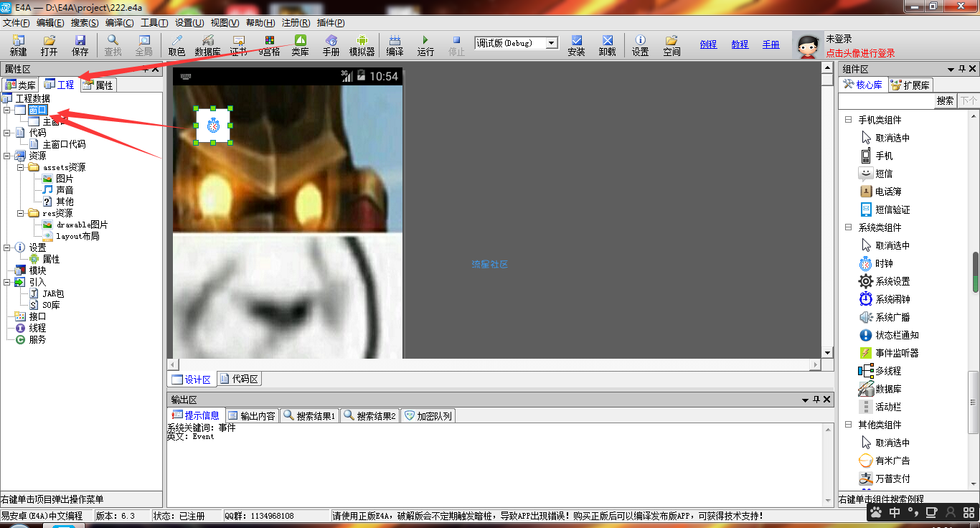The height and width of the screenshot is (528, 980).
Task: Select the 系统闹钟 component
Action: pos(884,299)
